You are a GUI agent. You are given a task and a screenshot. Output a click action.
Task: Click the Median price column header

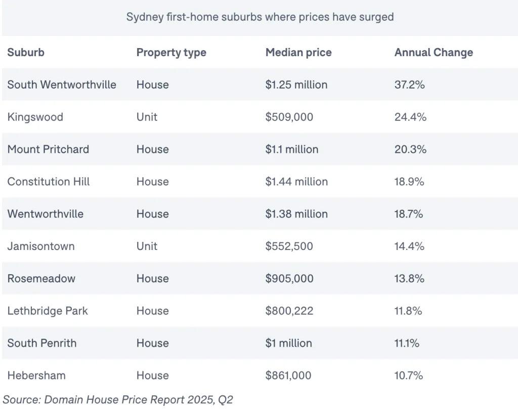point(298,53)
